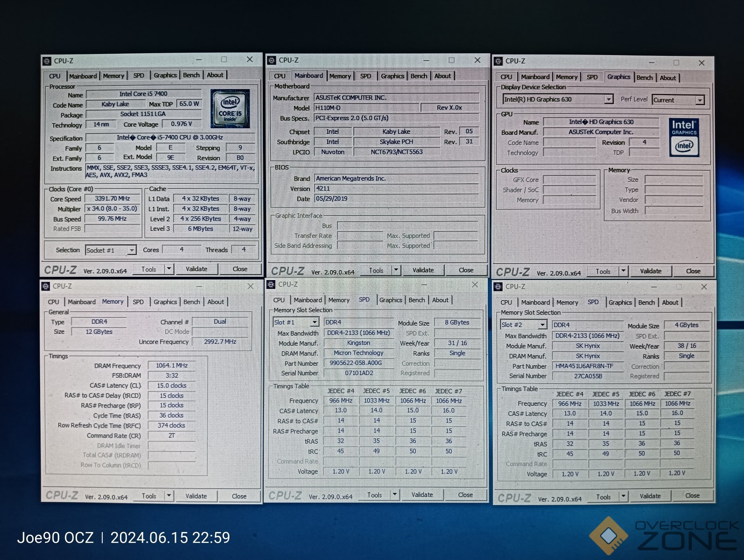
Task: Click the CPU-Z title icon of Memory window
Action: (46, 286)
